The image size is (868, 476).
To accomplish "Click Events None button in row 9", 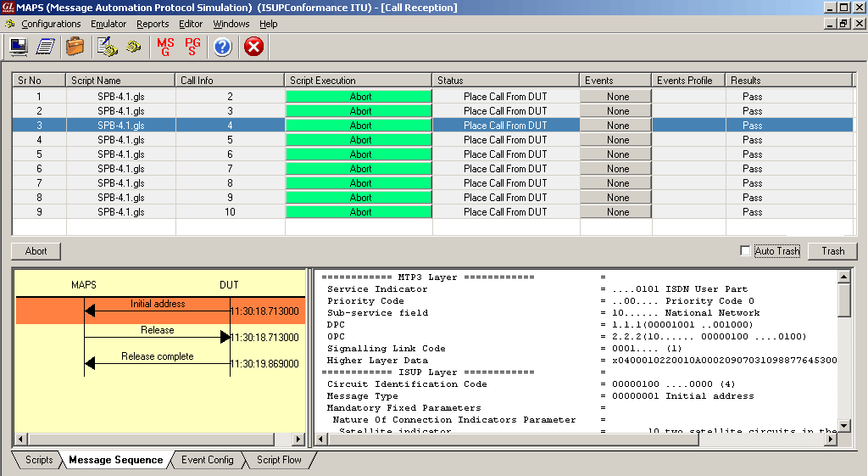I will coord(615,211).
